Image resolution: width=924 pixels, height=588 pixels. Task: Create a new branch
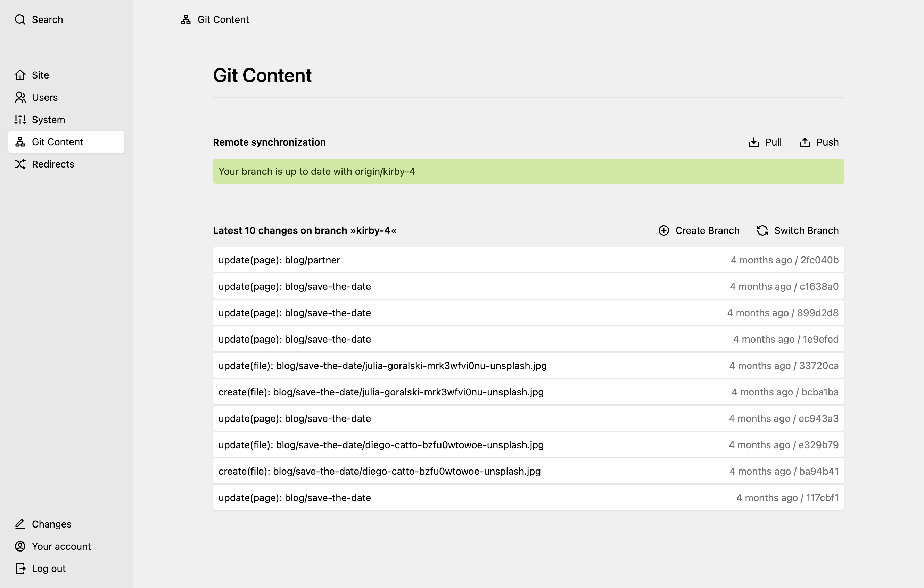tap(699, 231)
